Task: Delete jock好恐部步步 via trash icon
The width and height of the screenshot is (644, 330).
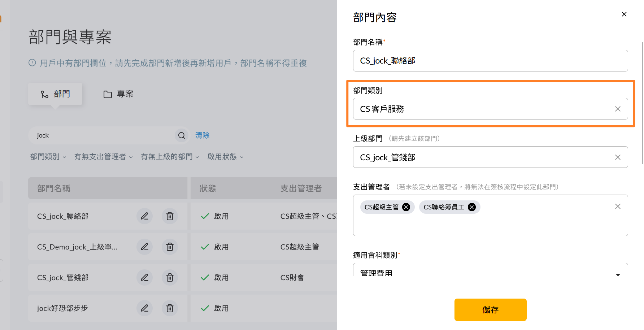Action: click(170, 308)
